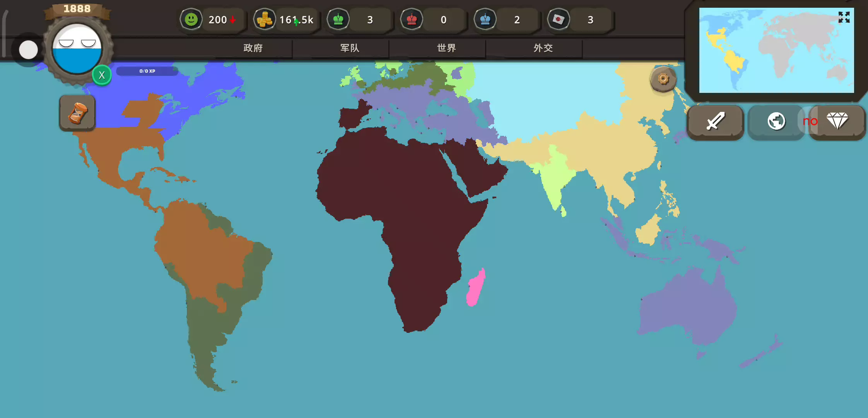Open the sword war mode button

715,122
